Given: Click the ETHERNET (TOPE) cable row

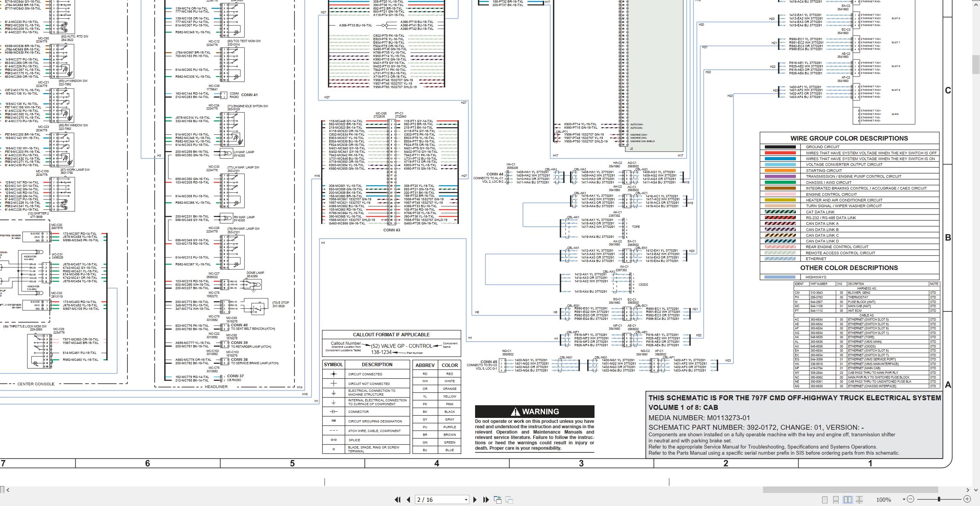Looking at the screenshot, I should pyautogui.click(x=867, y=337).
